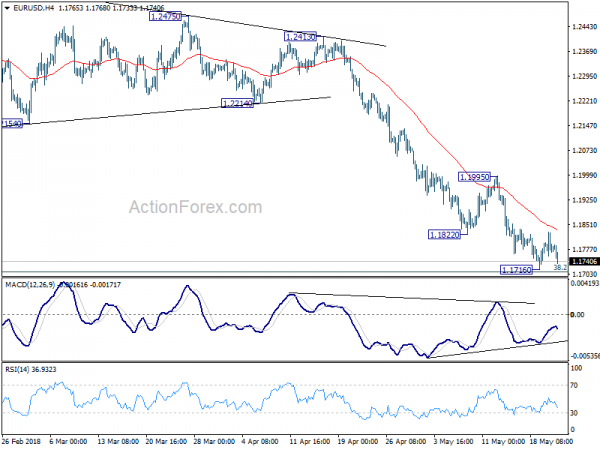This screenshot has width=600, height=450.
Task: Select the 1.24750 price label
Action: pyautogui.click(x=165, y=16)
